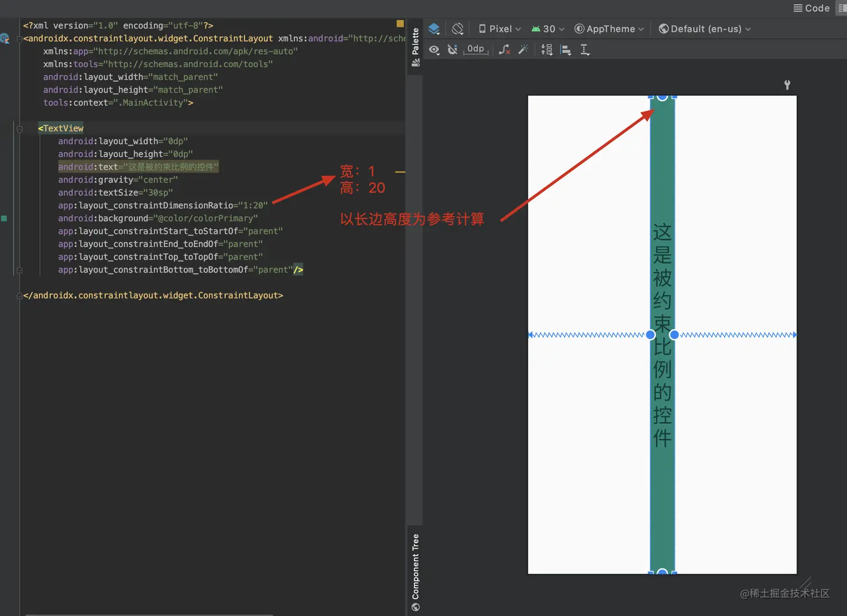This screenshot has width=847, height=616.
Task: Open the Align menu in design toolbar
Action: click(x=566, y=50)
